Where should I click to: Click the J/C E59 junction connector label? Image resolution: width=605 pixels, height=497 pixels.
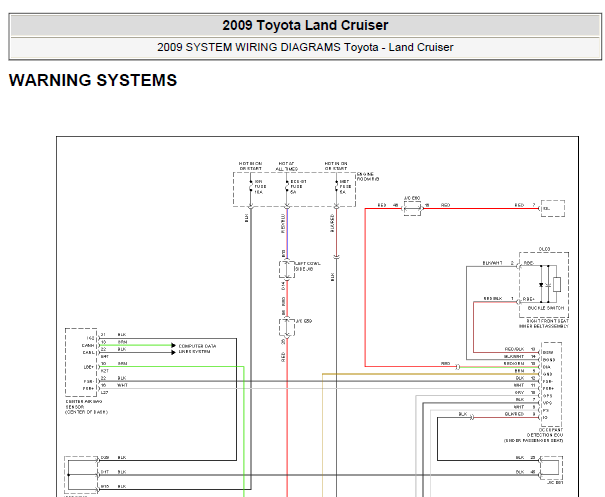(x=304, y=321)
